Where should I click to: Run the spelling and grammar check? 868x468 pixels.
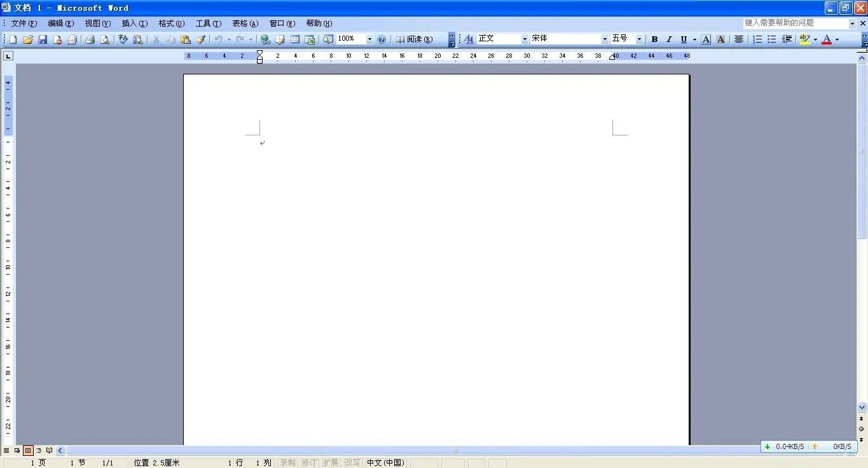(122, 39)
